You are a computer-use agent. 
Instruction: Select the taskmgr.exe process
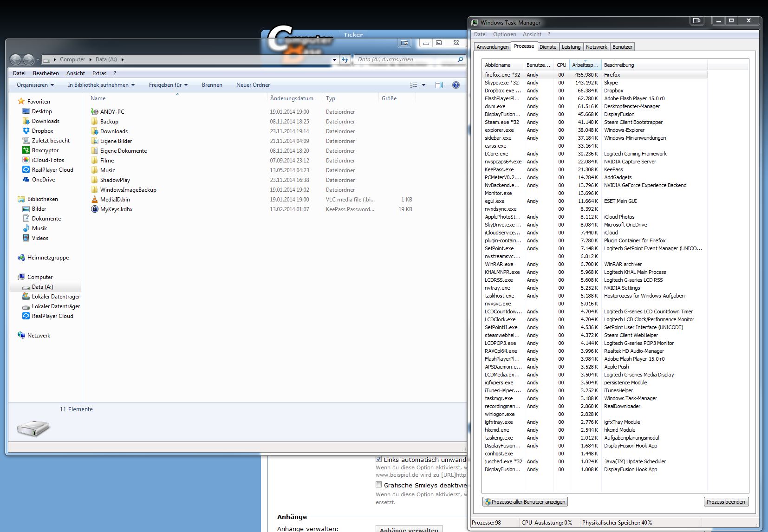595,398
